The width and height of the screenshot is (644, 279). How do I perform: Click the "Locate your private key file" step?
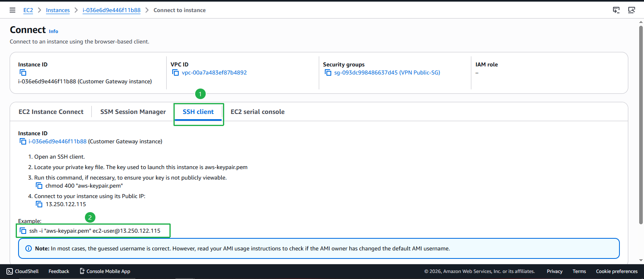point(141,167)
